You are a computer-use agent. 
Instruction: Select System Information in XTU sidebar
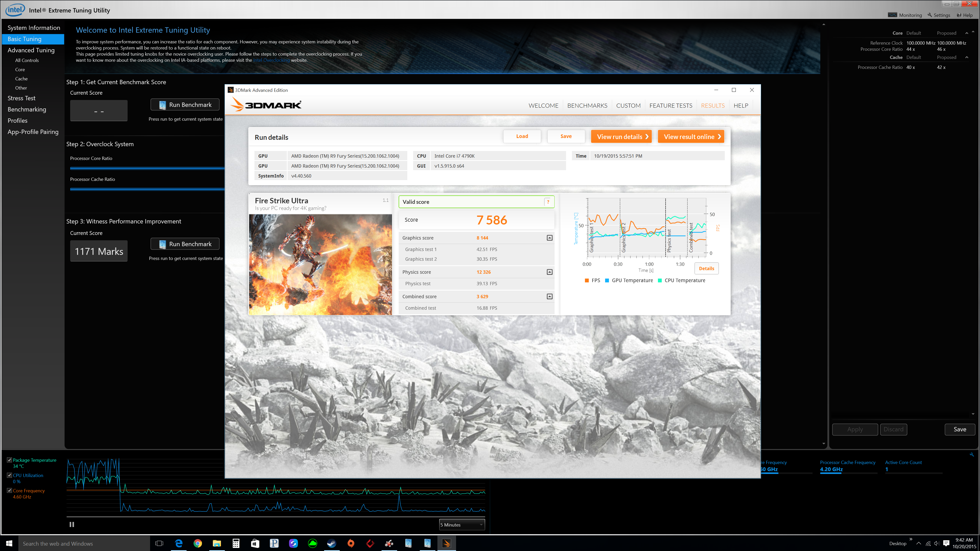point(33,28)
